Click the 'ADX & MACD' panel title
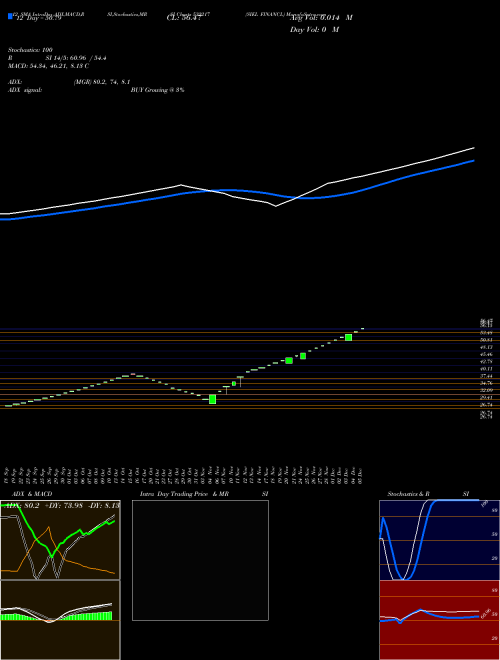500x660 pixels. [x=32, y=494]
